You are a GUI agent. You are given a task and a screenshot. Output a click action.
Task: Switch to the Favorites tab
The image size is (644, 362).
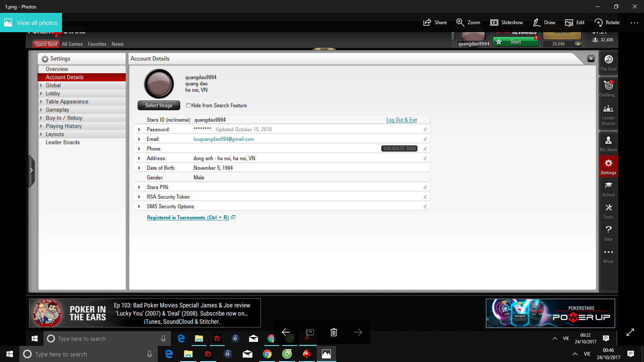pos(97,44)
